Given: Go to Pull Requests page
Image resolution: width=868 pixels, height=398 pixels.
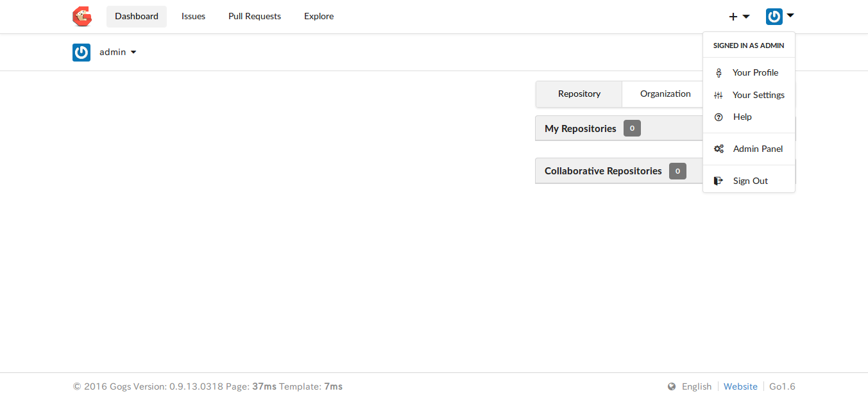Looking at the screenshot, I should click(255, 17).
